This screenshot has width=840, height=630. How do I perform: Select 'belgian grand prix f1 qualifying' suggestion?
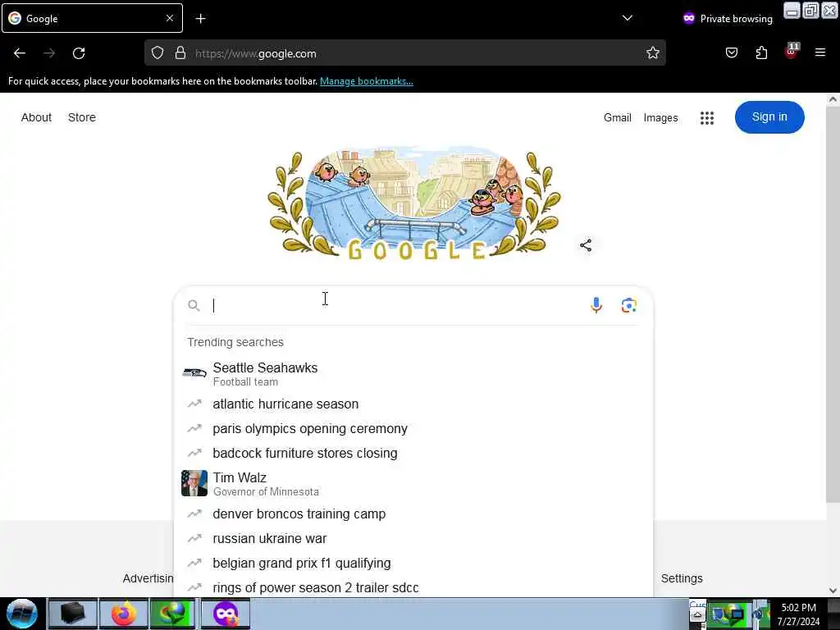pos(413,563)
